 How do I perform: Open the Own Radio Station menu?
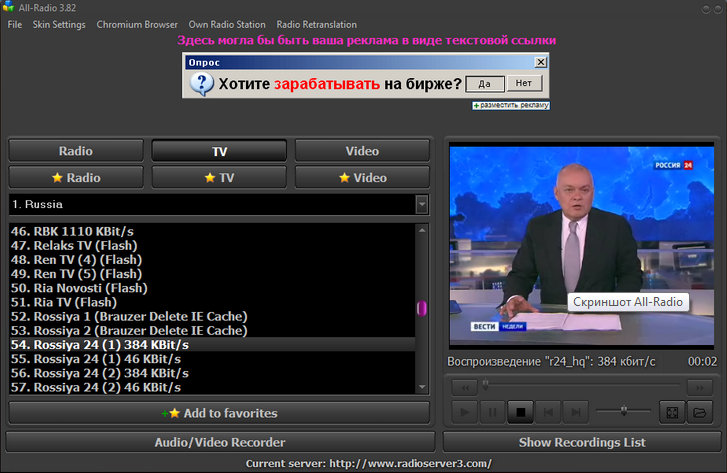227,25
